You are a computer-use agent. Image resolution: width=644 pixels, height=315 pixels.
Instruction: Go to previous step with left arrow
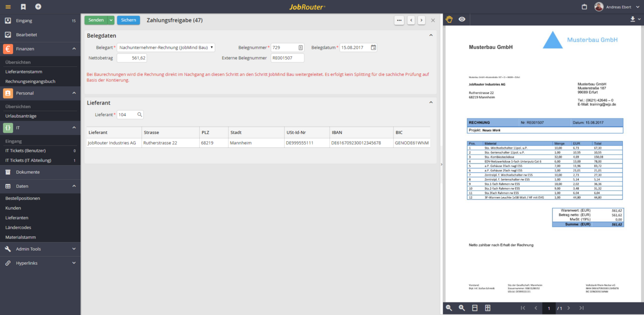click(411, 20)
